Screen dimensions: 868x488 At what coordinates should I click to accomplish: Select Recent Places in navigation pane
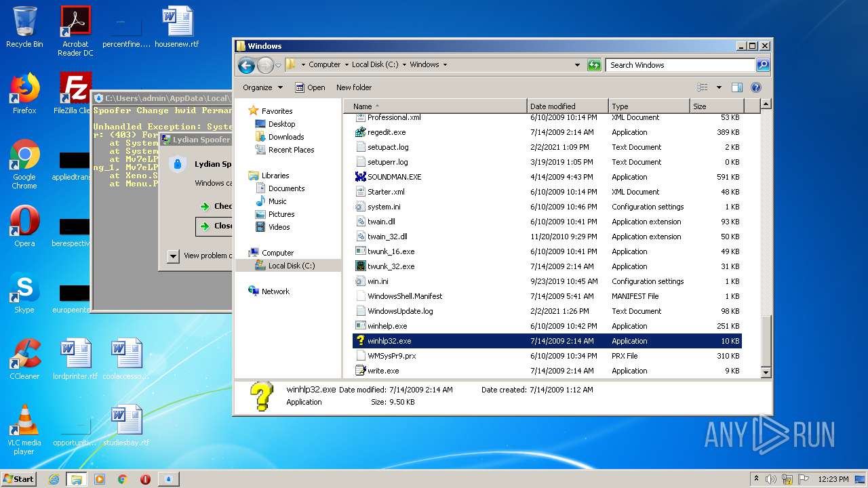click(x=291, y=150)
